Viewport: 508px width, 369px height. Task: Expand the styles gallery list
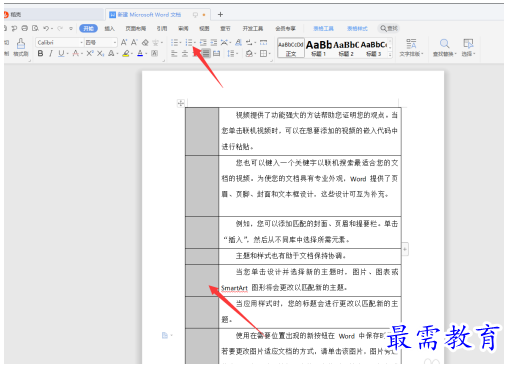(390, 55)
